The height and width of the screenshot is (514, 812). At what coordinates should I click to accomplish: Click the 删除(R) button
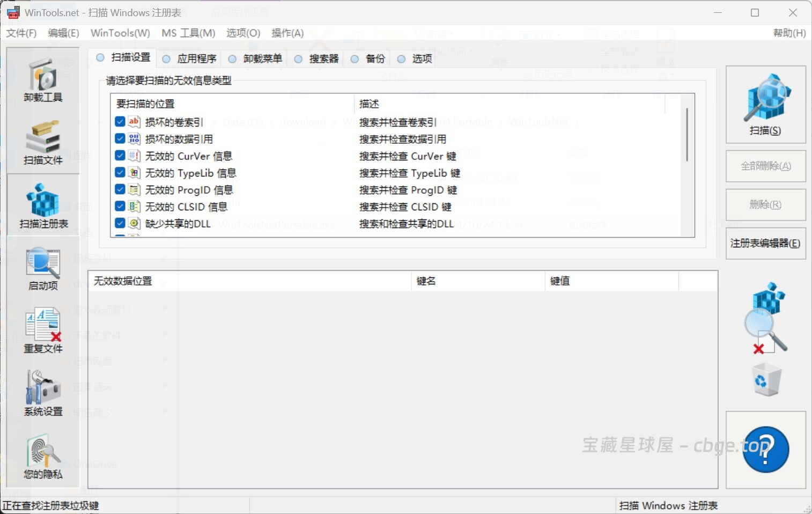[766, 204]
